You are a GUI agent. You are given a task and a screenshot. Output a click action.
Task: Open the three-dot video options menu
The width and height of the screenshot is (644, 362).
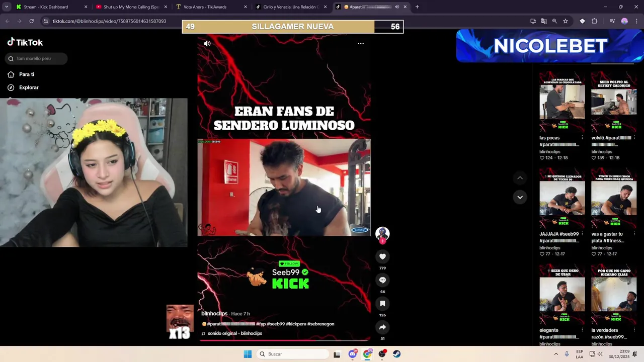click(x=361, y=44)
